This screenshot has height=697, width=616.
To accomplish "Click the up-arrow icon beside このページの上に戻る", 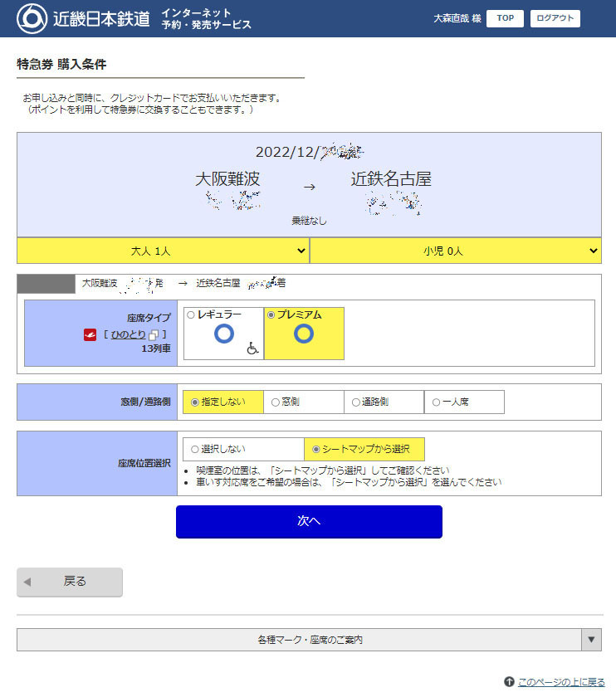I will click(x=509, y=681).
